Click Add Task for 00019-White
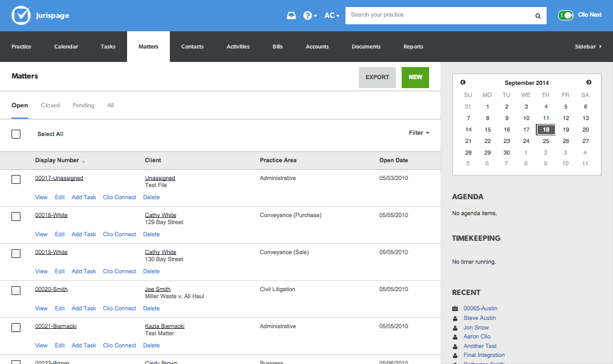 [x=84, y=271]
